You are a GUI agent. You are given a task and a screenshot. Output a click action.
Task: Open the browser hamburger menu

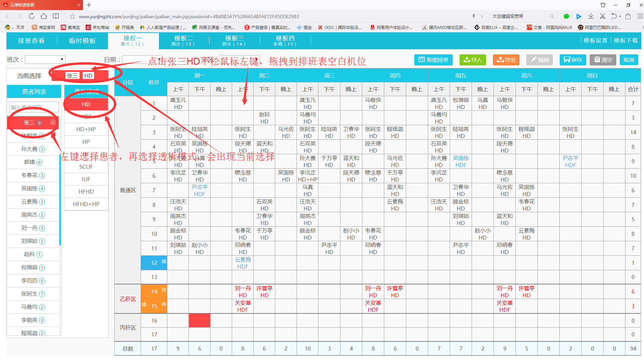tap(640, 16)
